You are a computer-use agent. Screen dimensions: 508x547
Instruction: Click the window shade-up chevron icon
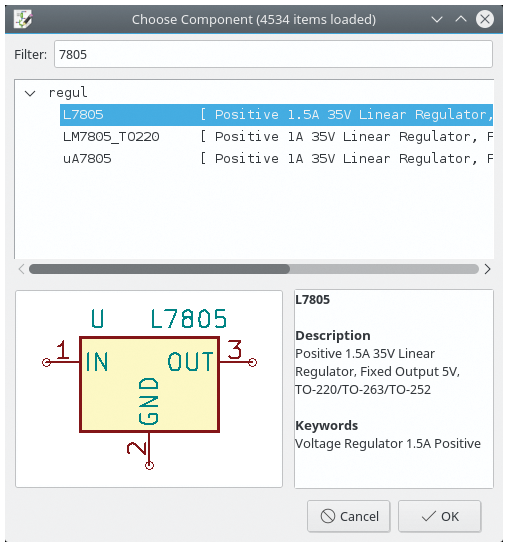[x=461, y=19]
